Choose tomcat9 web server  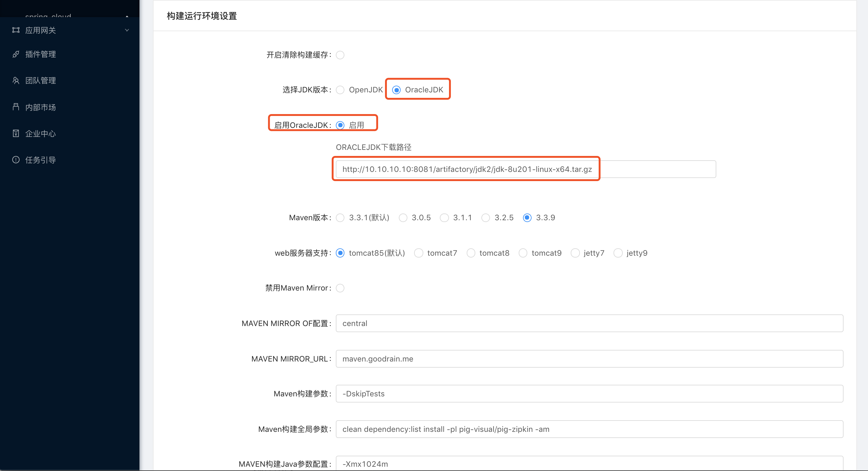523,253
